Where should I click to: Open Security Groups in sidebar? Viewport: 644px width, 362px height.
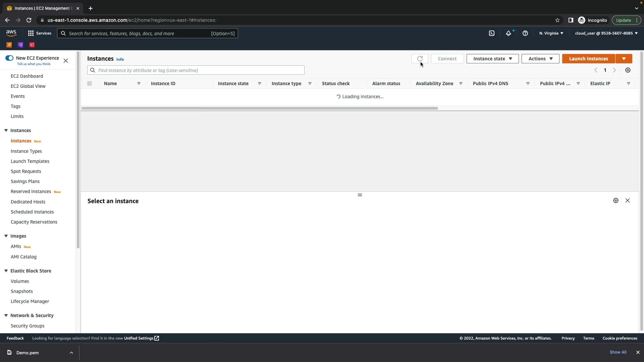point(28,326)
